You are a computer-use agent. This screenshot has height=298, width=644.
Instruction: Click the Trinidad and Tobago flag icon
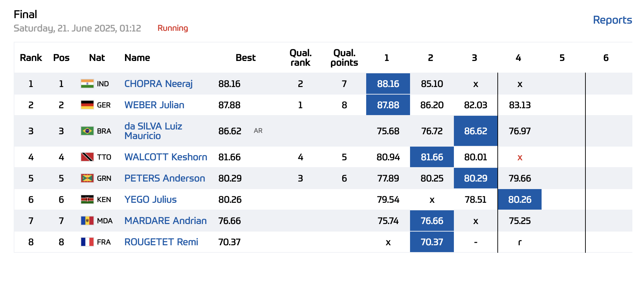click(x=87, y=157)
